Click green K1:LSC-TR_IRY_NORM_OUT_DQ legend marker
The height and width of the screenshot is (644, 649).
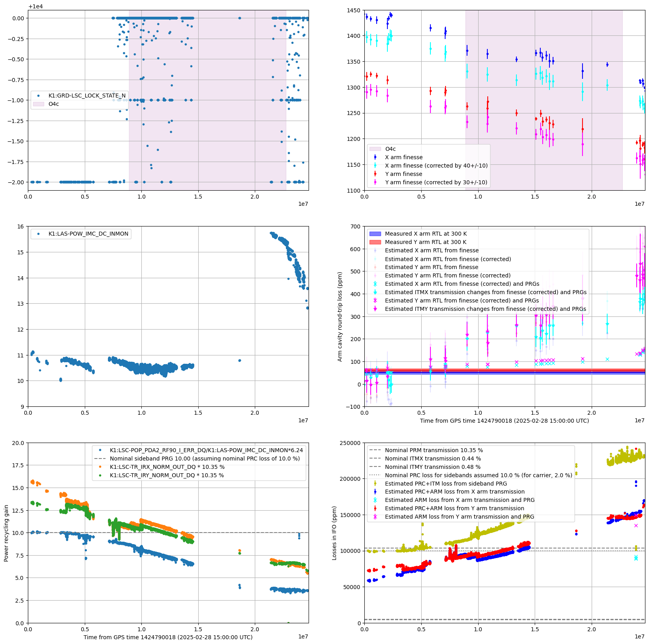(100, 475)
